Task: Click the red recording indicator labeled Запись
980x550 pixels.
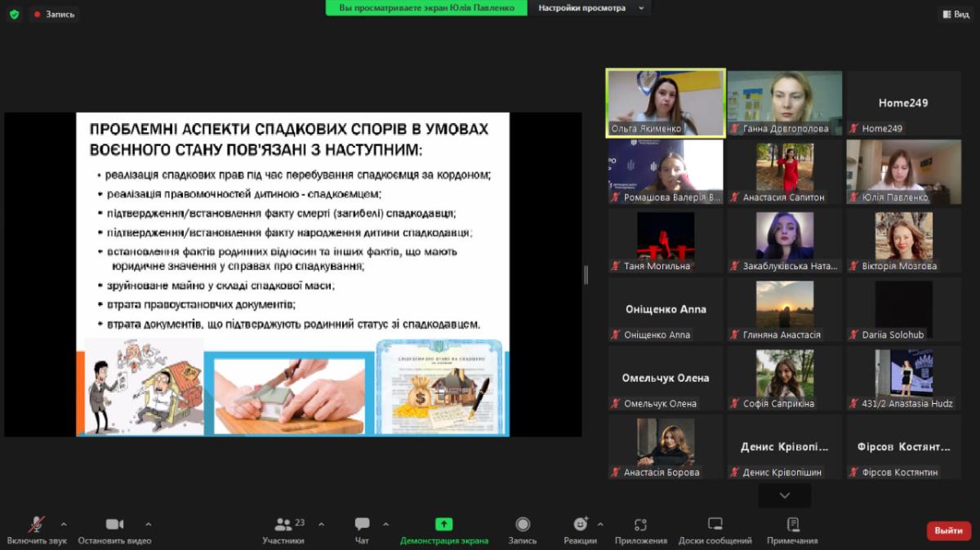Action: (55, 14)
